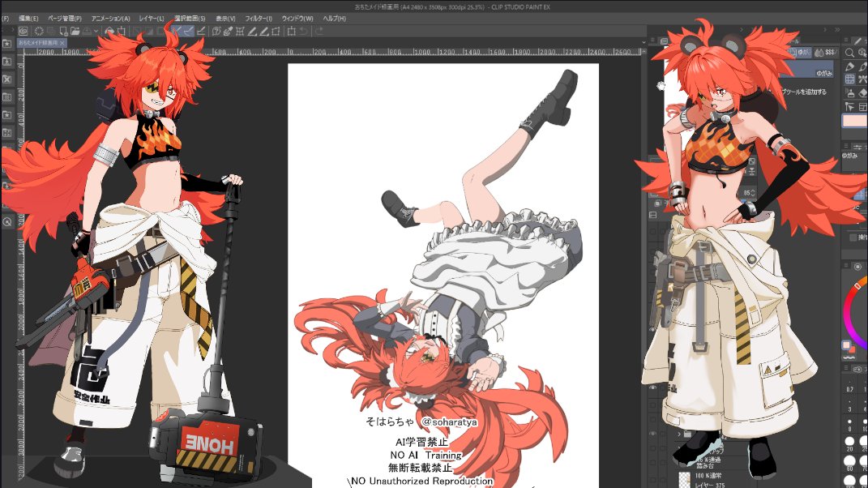Open the 選択範囲(S) menu

[190, 19]
